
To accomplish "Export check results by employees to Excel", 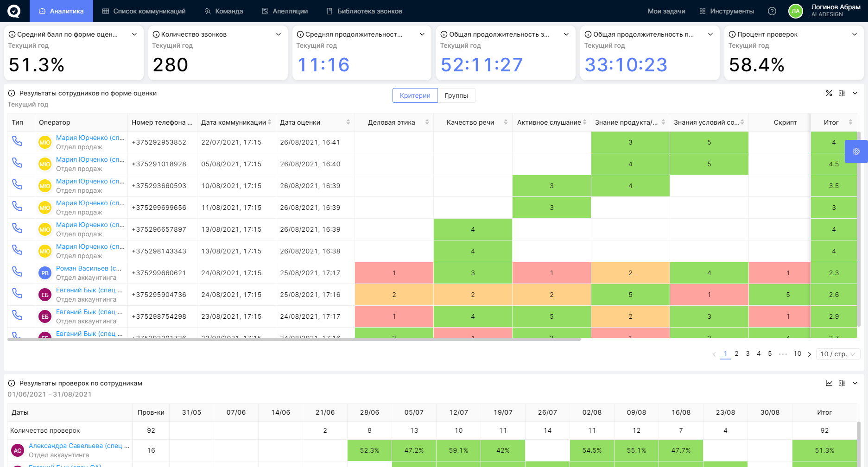I will tap(842, 383).
